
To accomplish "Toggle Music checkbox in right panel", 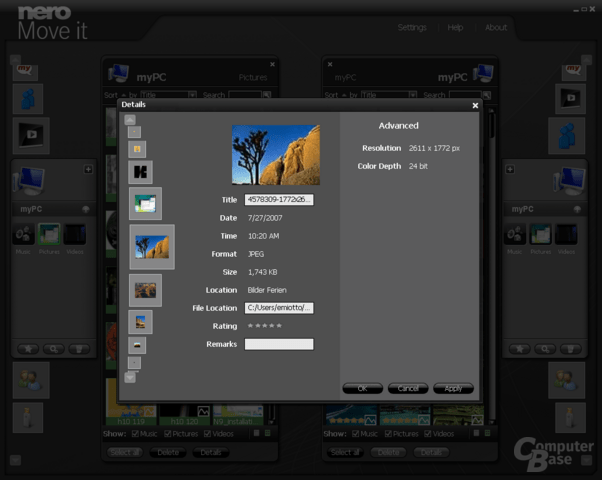I will tap(356, 434).
